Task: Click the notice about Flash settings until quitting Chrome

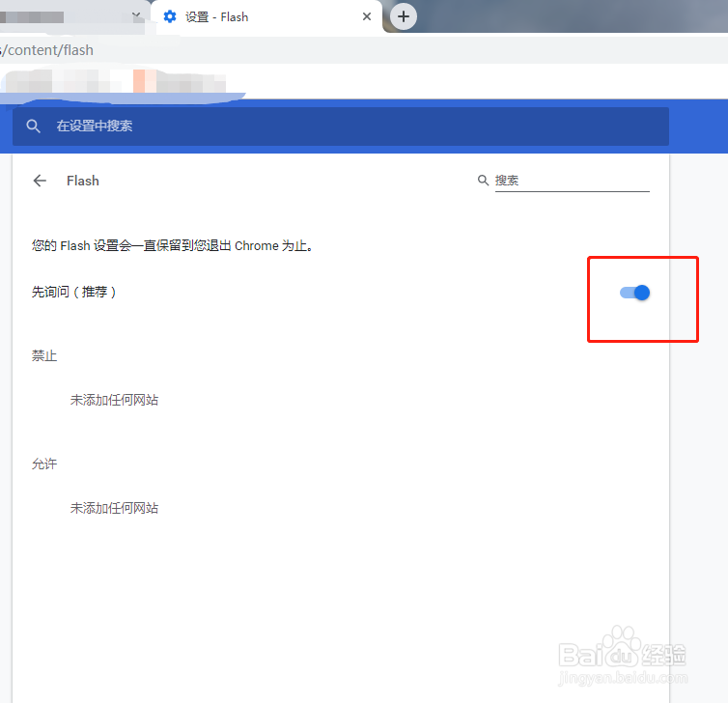Action: [x=172, y=245]
